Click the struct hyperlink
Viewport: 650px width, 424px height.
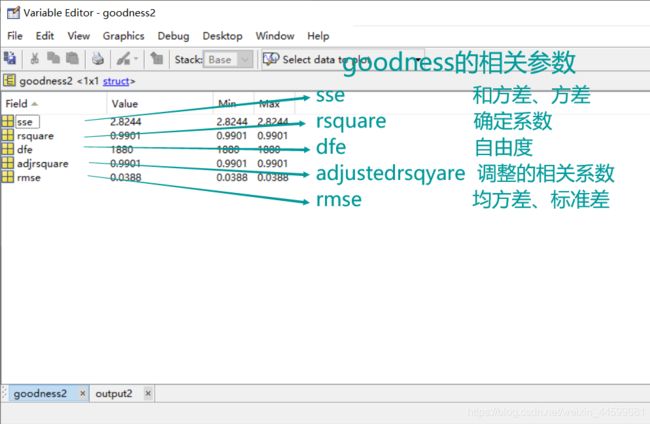coord(116,81)
